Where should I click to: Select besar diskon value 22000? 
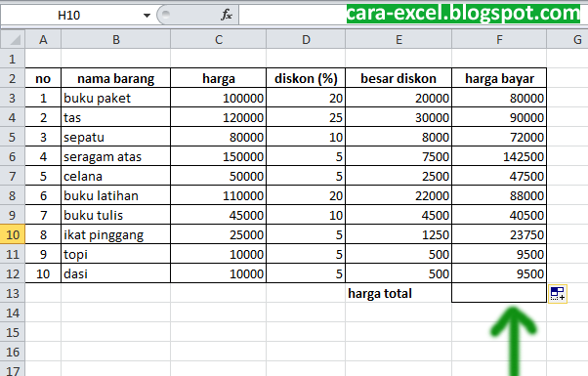pos(399,195)
